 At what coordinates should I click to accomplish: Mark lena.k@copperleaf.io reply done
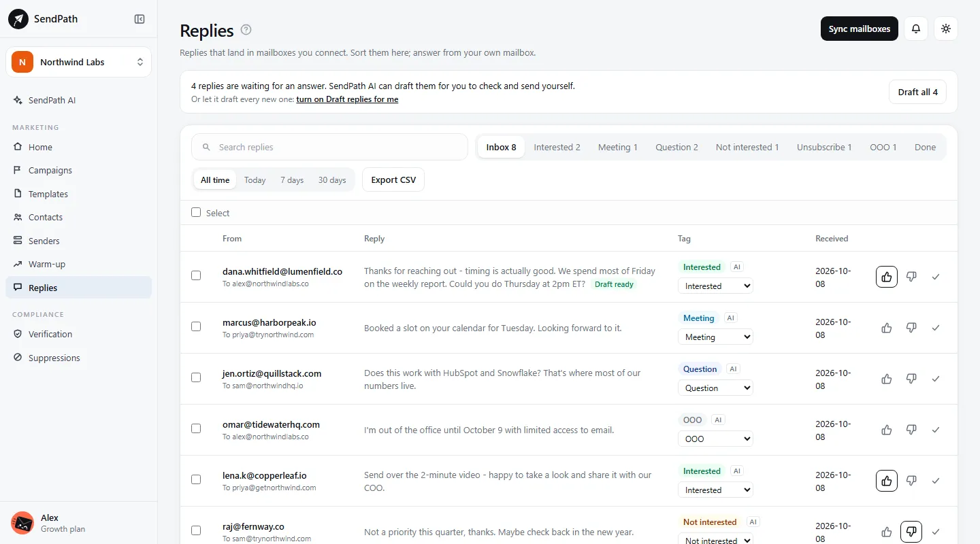click(936, 481)
